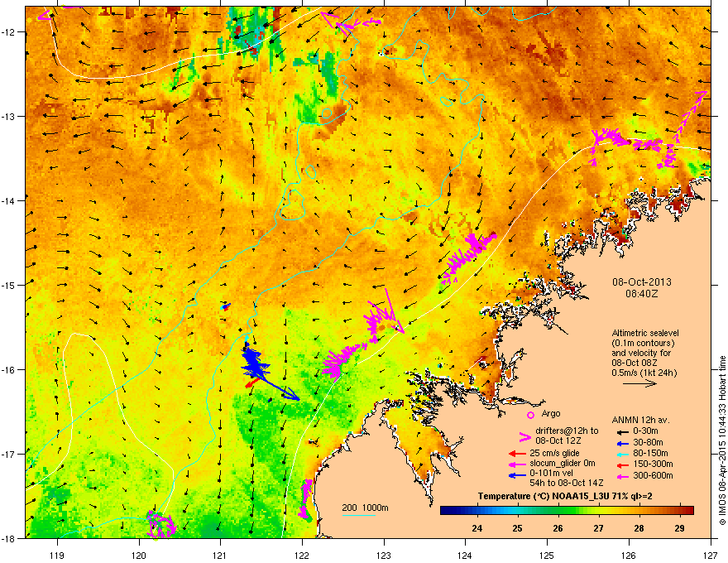Click the 300-600m depth label

pyautogui.click(x=653, y=476)
